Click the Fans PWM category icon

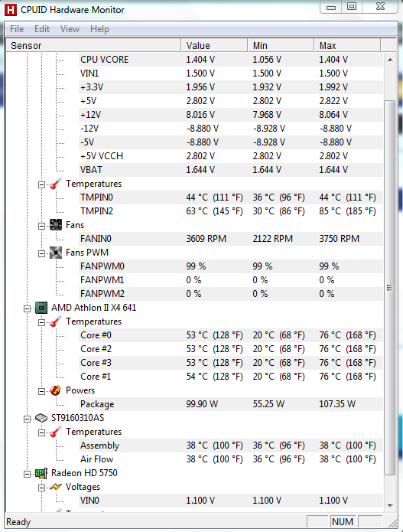[x=56, y=253]
